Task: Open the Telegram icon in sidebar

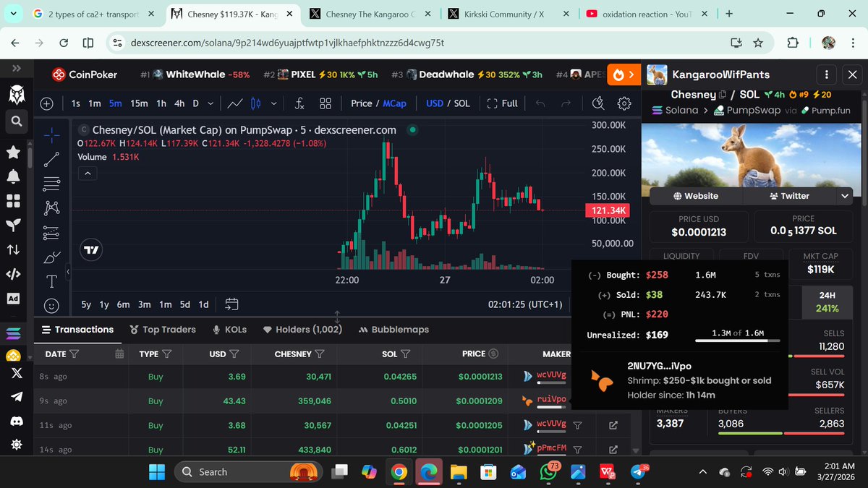Action: click(15, 397)
